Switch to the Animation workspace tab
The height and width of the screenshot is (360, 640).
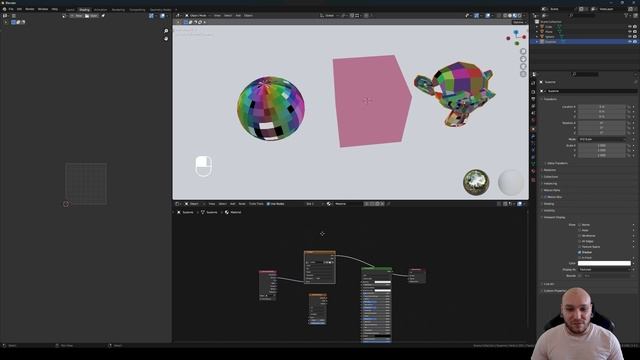coord(100,9)
